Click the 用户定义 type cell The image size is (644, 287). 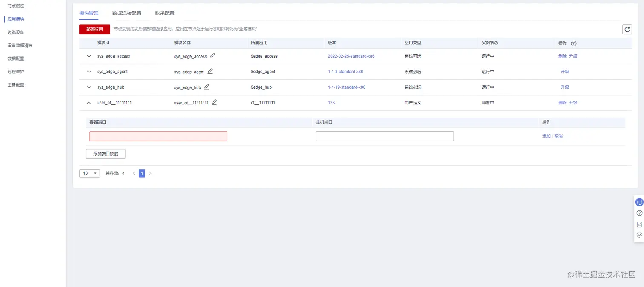tap(413, 103)
